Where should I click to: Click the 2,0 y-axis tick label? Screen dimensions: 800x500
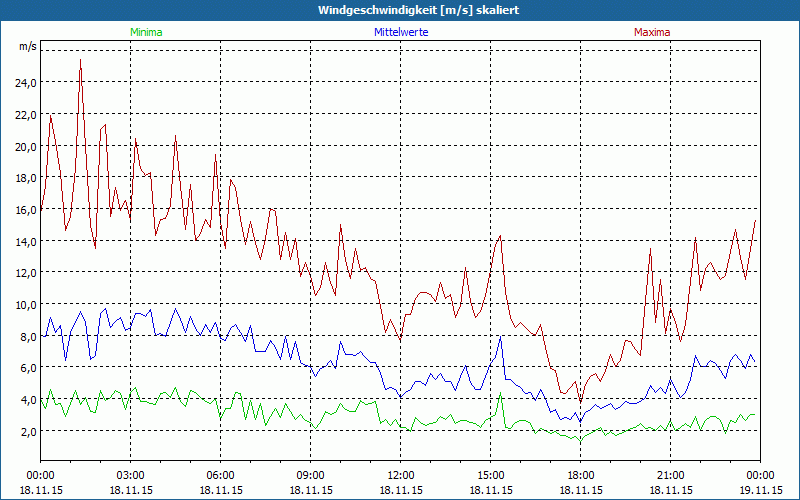click(x=28, y=431)
